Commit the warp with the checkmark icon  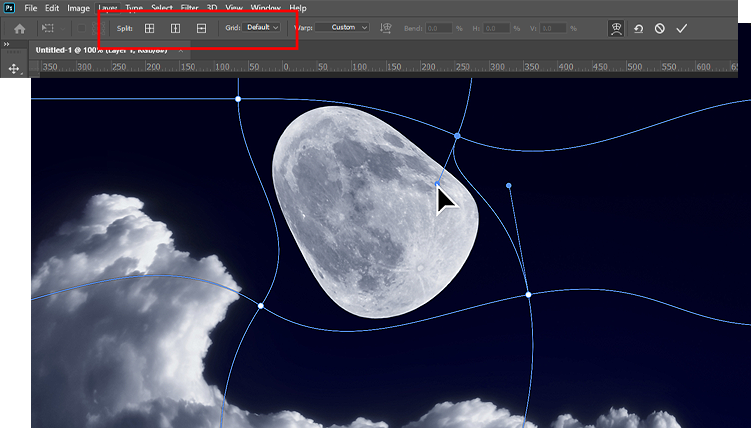click(682, 28)
